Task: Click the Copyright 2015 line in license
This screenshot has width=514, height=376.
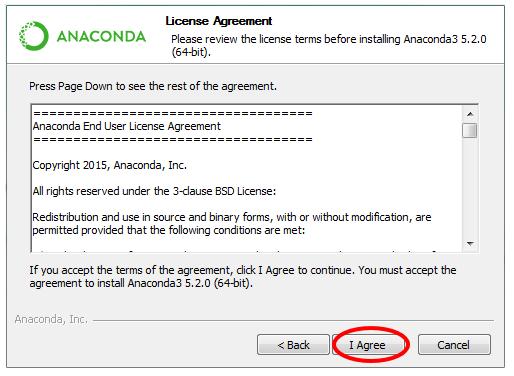Action: point(109,165)
